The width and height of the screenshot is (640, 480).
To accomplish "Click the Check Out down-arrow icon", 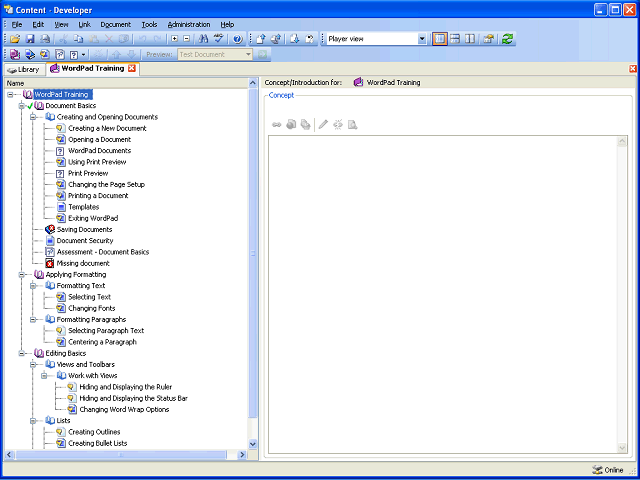I will [295, 39].
